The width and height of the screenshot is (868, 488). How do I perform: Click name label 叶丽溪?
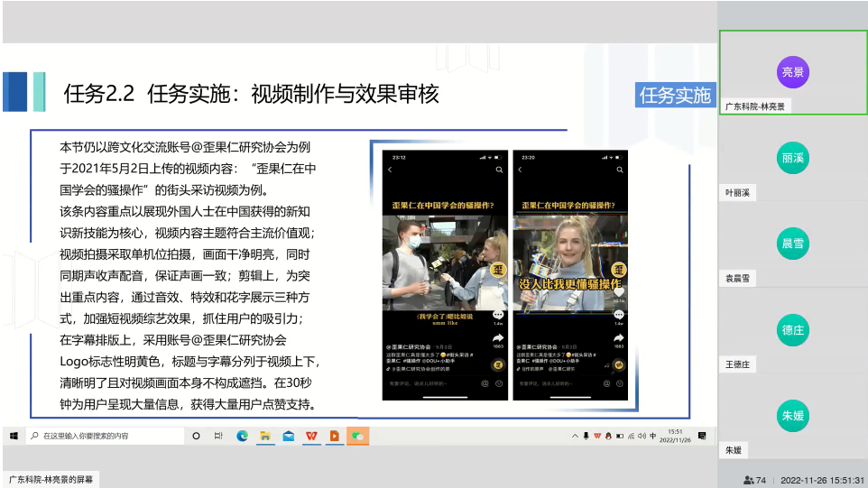pyautogui.click(x=737, y=192)
